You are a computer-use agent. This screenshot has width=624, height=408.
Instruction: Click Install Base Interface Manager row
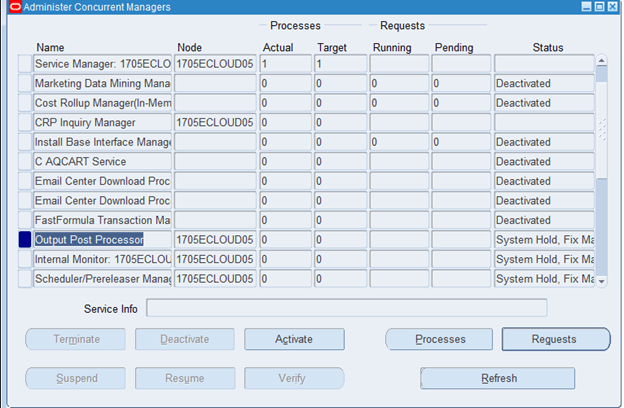pos(102,142)
